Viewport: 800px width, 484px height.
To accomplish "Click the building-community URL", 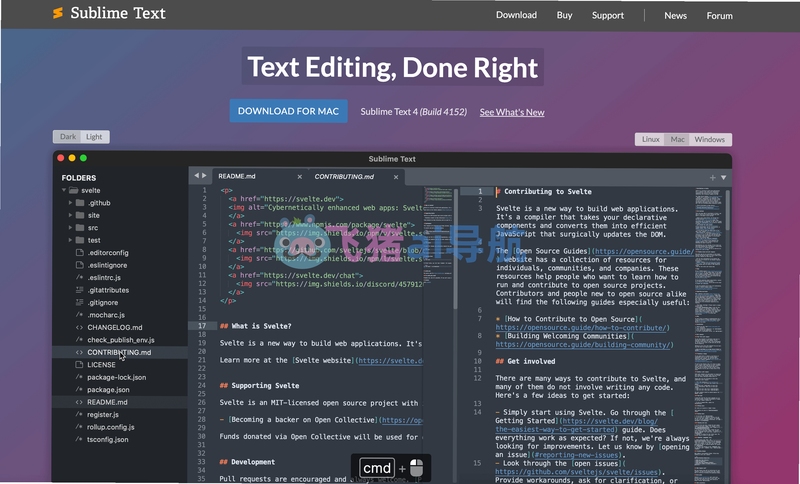I will pos(583,345).
